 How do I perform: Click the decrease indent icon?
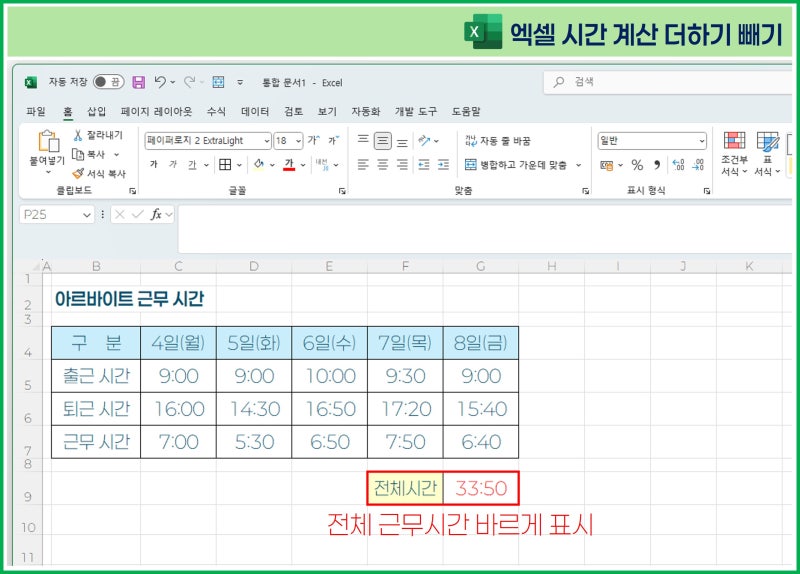(424, 164)
